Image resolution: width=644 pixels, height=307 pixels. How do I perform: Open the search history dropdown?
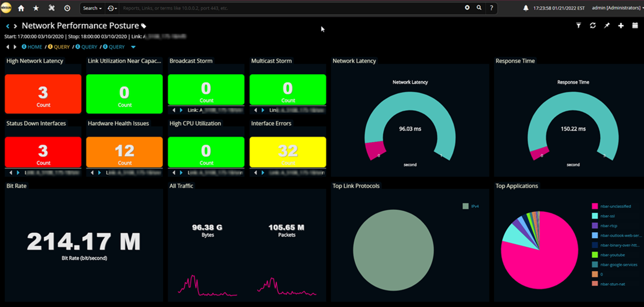coord(112,8)
